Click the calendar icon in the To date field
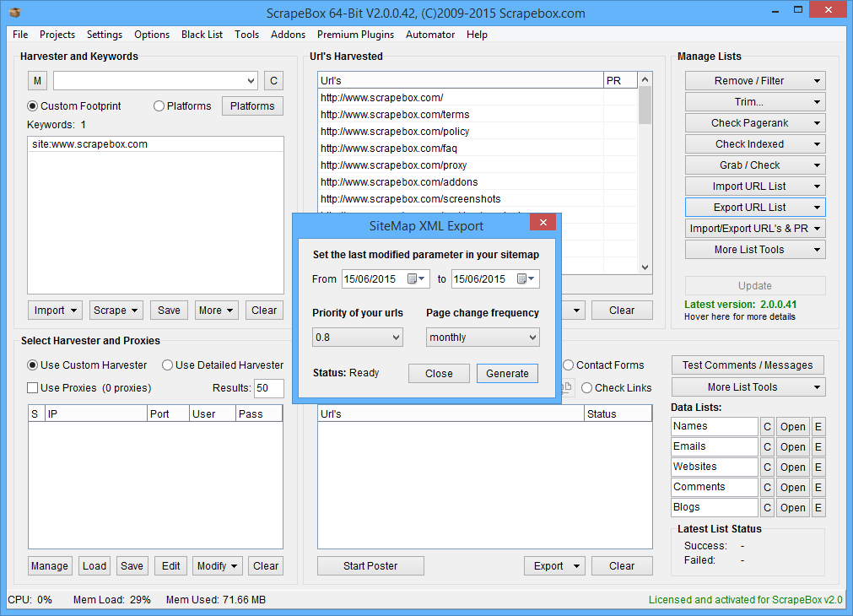This screenshot has width=853, height=616. point(522,279)
